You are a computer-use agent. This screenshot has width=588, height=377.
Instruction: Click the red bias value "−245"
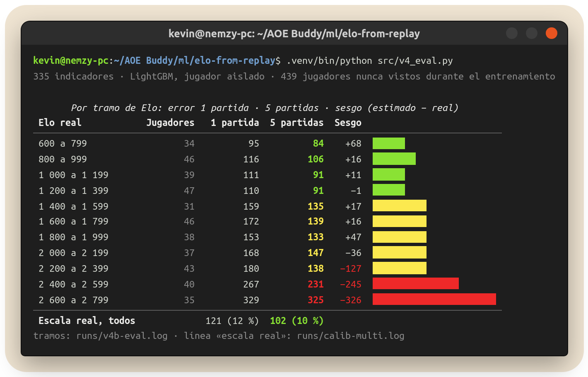coord(351,284)
